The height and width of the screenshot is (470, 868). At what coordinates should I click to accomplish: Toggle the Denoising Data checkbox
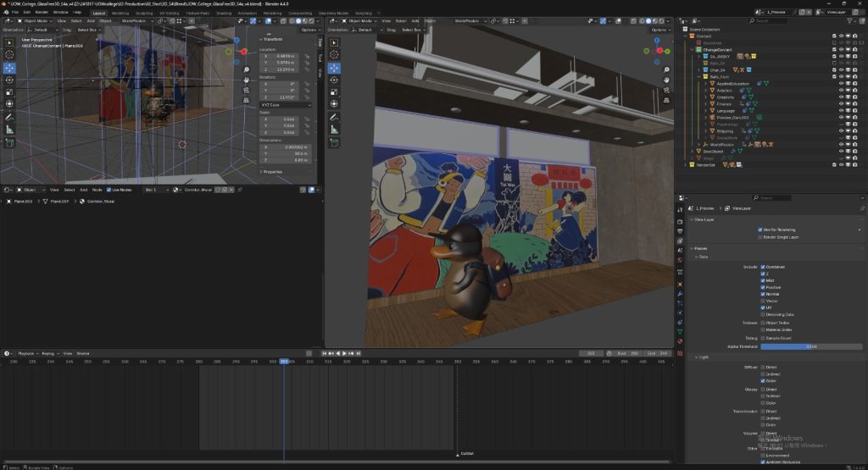(x=763, y=314)
